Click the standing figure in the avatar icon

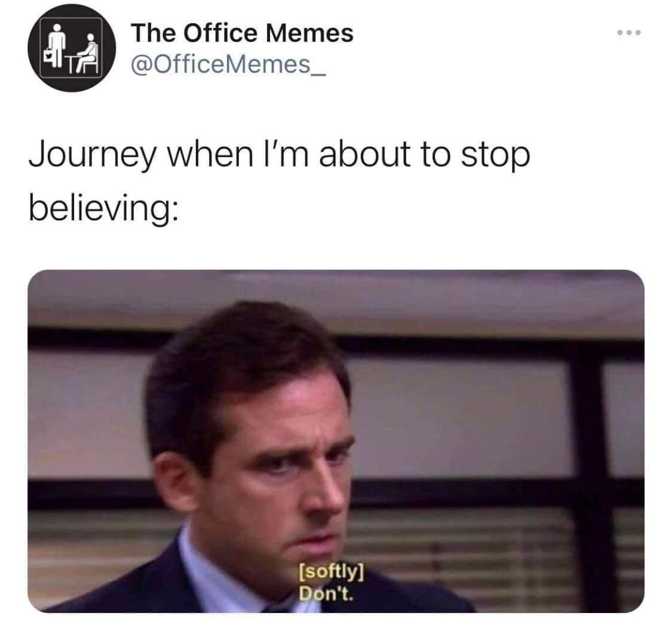(x=56, y=47)
